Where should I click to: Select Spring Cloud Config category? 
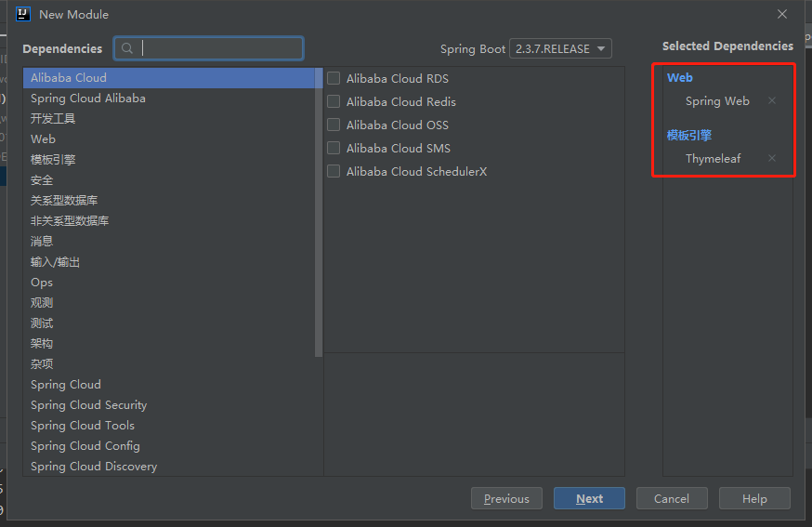169,446
